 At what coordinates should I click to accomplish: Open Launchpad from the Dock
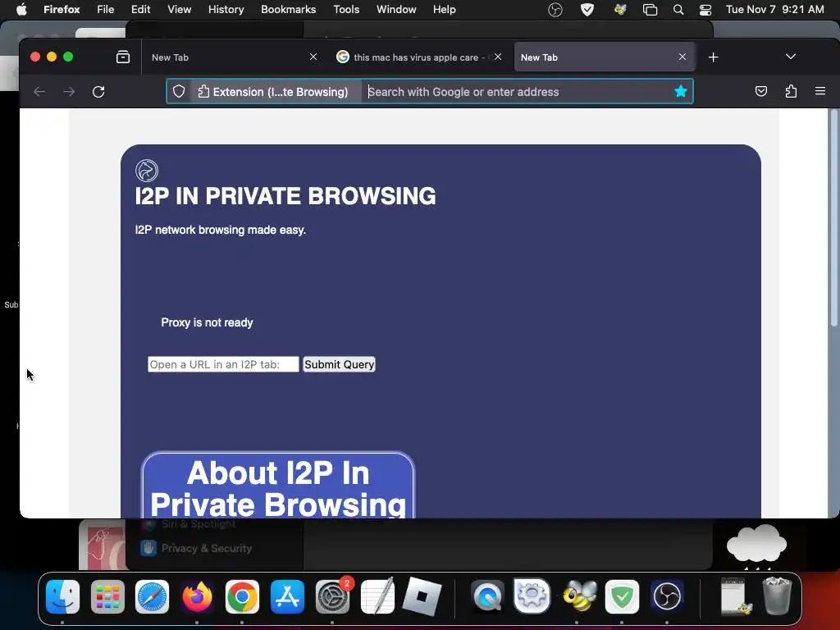[x=107, y=596]
